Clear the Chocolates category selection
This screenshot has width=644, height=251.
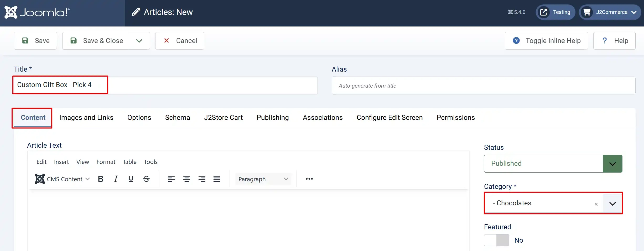pos(596,204)
